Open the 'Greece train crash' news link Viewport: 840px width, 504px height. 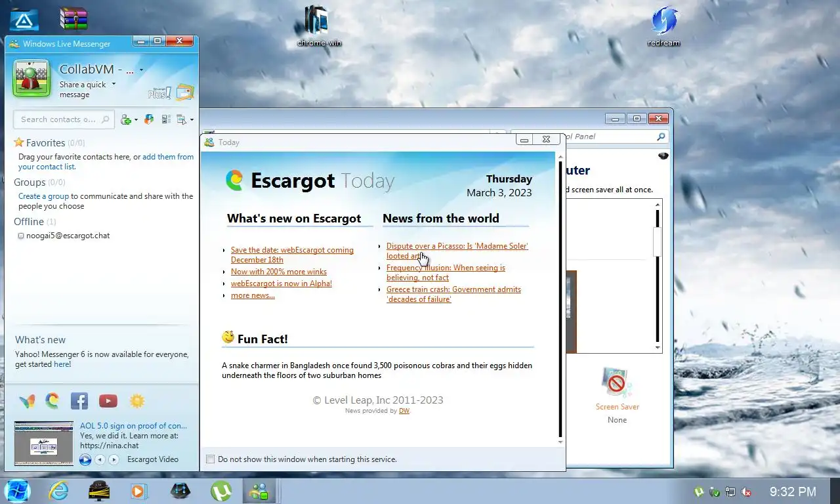click(453, 294)
